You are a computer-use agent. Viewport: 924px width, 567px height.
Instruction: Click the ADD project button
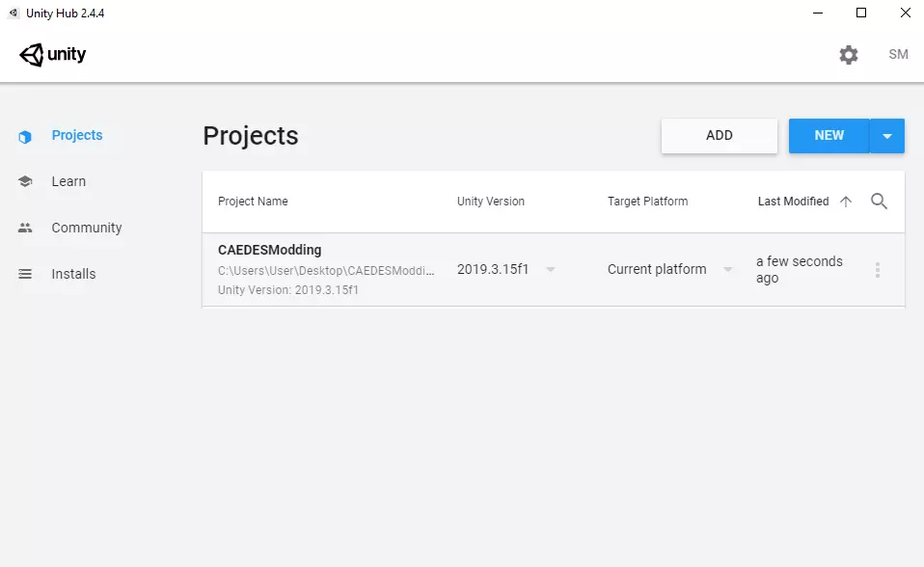pos(719,136)
